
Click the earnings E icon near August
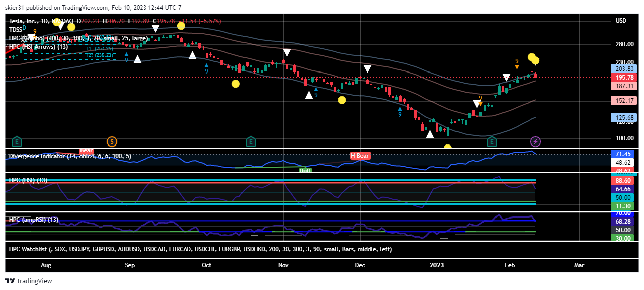(x=18, y=141)
